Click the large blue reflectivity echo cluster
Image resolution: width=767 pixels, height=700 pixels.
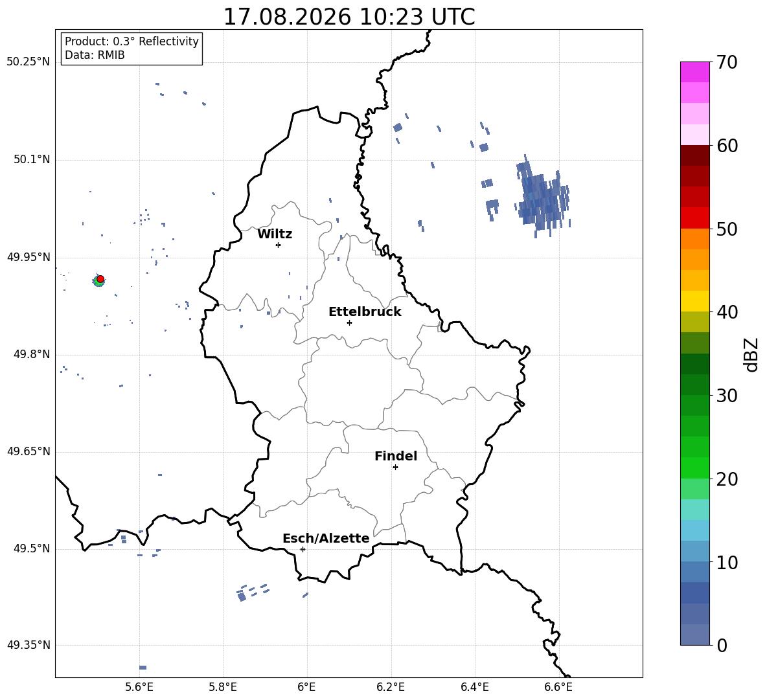543,198
